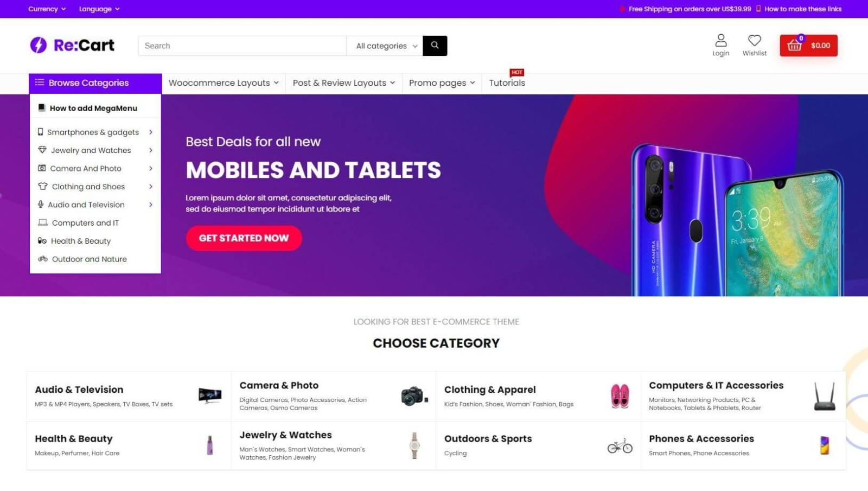Open the Promo pages menu
This screenshot has height=491, width=868.
pyautogui.click(x=442, y=83)
